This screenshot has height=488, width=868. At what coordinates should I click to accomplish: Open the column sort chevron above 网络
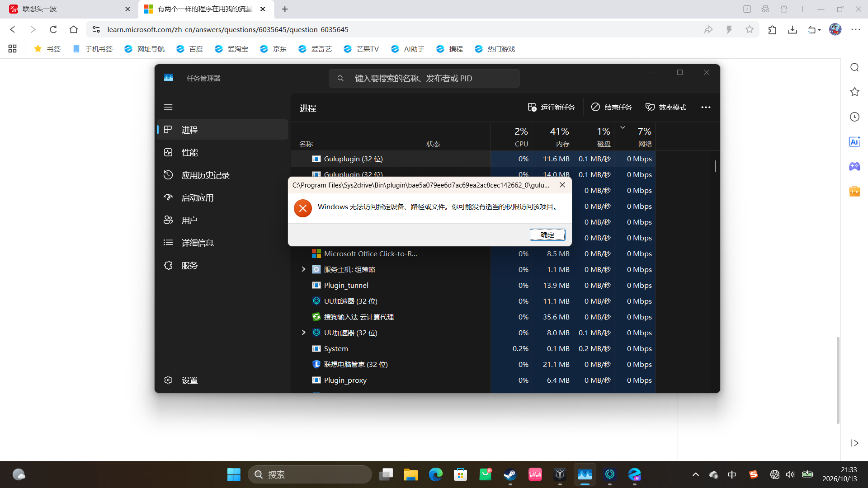click(623, 127)
